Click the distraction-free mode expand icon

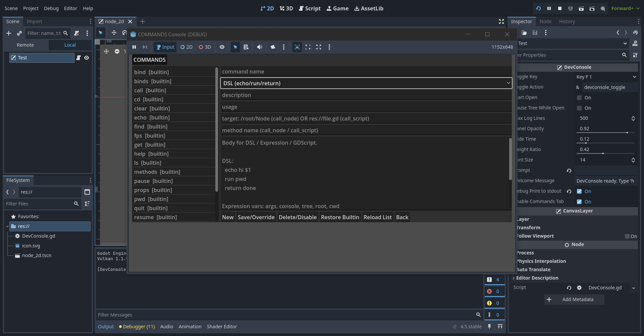(501, 21)
